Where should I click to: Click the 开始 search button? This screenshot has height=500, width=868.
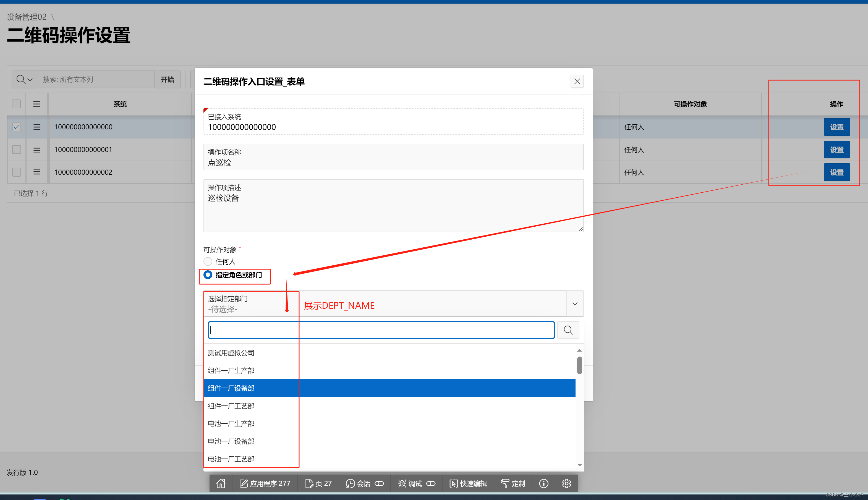pyautogui.click(x=168, y=79)
